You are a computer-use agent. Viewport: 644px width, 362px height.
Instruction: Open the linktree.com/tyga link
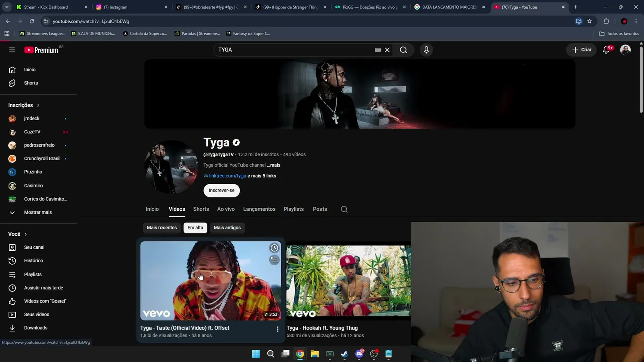227,176
